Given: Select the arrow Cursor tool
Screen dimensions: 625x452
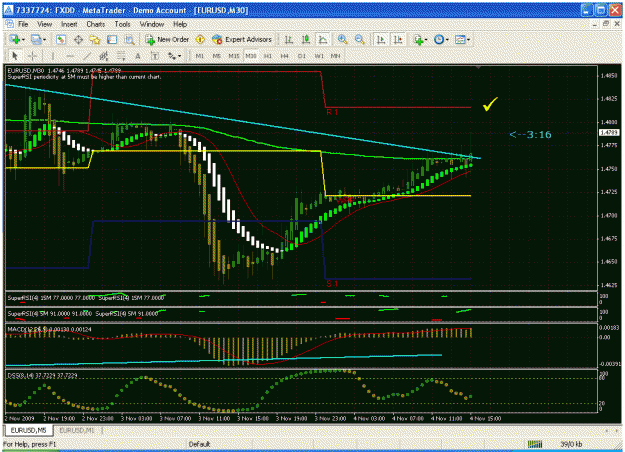Looking at the screenshot, I should coord(15,56).
